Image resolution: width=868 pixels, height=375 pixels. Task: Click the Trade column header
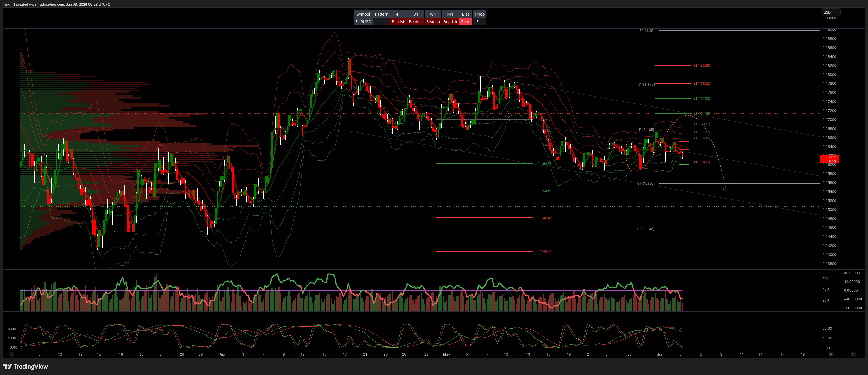479,14
